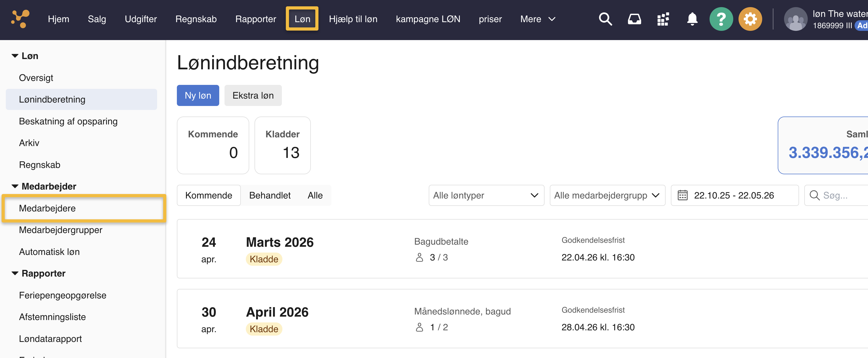Image resolution: width=868 pixels, height=358 pixels.
Task: Open help using the green question mark
Action: click(x=721, y=19)
